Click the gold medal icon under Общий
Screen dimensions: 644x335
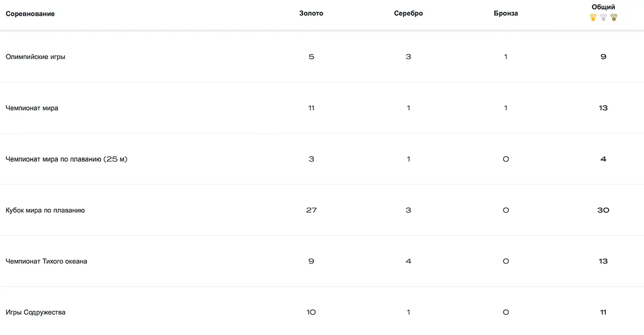coord(593,17)
